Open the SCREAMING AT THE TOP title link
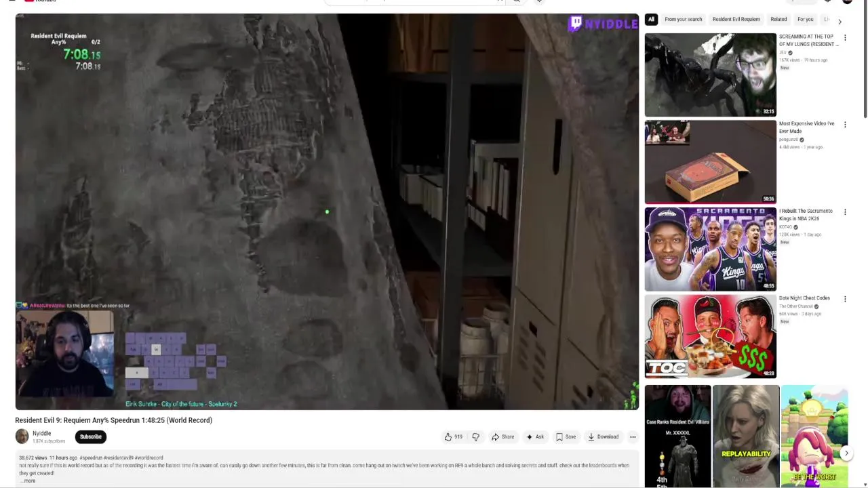This screenshot has width=868, height=488. click(x=808, y=41)
